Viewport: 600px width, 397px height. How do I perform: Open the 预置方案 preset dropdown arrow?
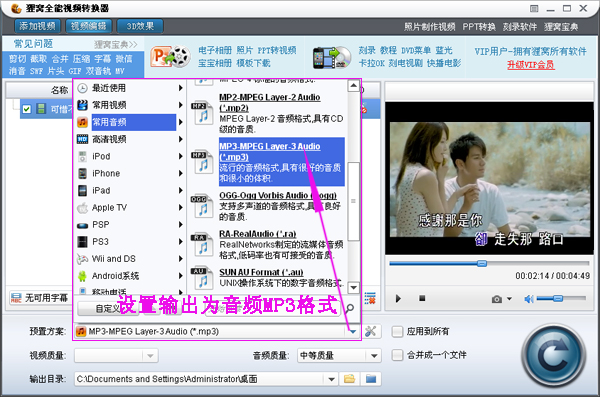point(353,332)
